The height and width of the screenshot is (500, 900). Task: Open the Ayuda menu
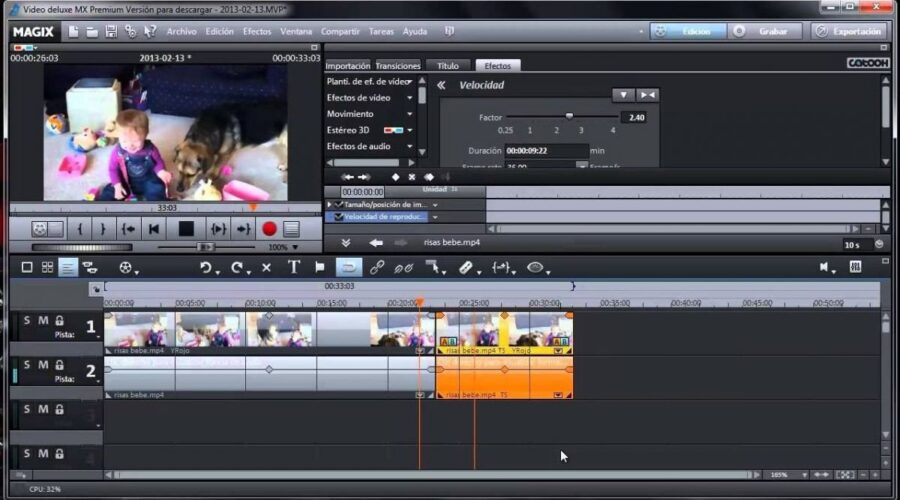(414, 32)
